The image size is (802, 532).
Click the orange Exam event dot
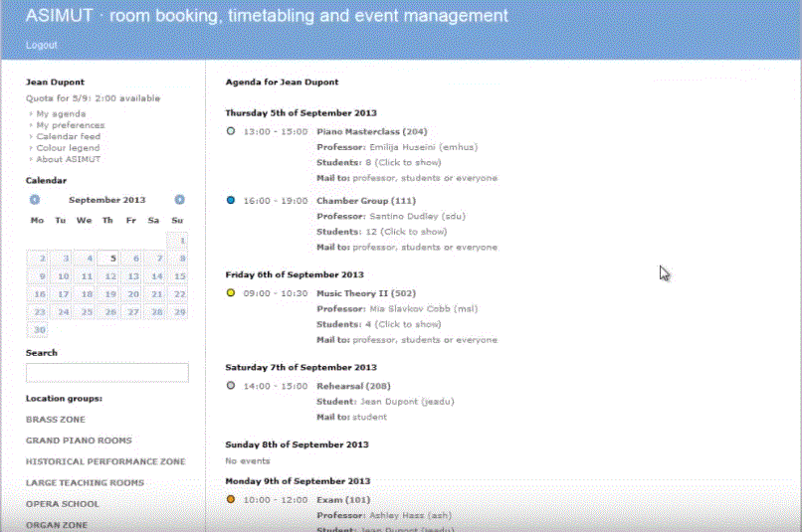[x=231, y=499]
